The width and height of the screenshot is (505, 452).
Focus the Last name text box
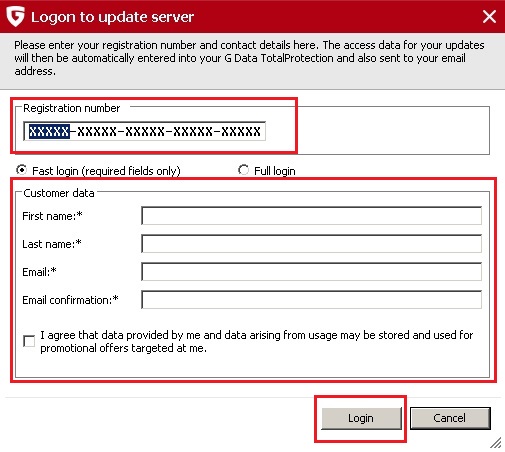(311, 244)
